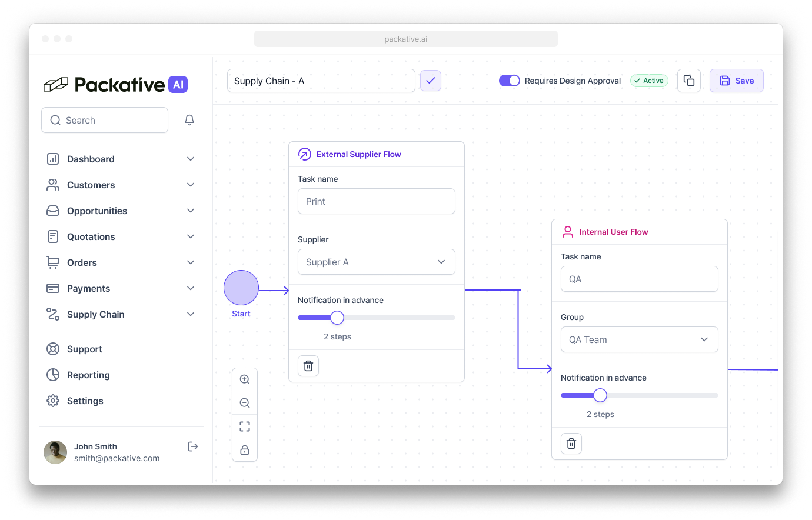
Task: Click the Active status badge
Action: 649,81
